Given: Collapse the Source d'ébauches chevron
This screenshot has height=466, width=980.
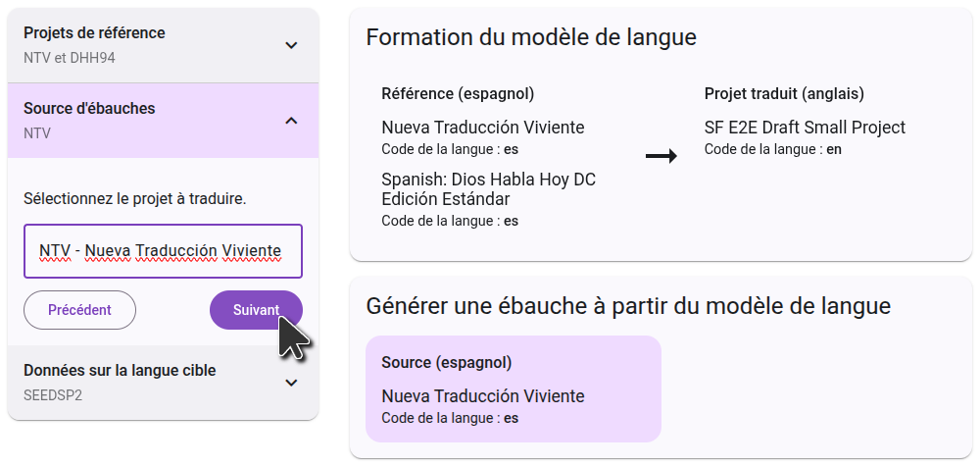Looking at the screenshot, I should coord(291,121).
